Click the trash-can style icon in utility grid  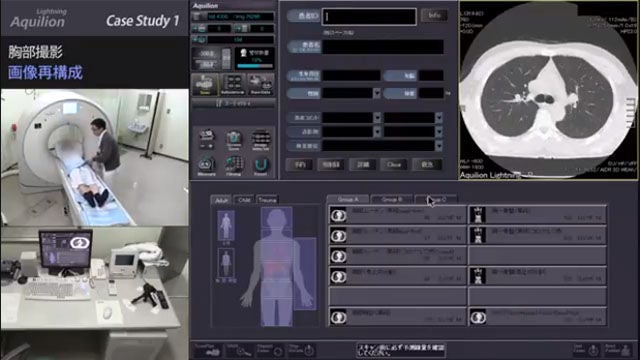pos(233,140)
